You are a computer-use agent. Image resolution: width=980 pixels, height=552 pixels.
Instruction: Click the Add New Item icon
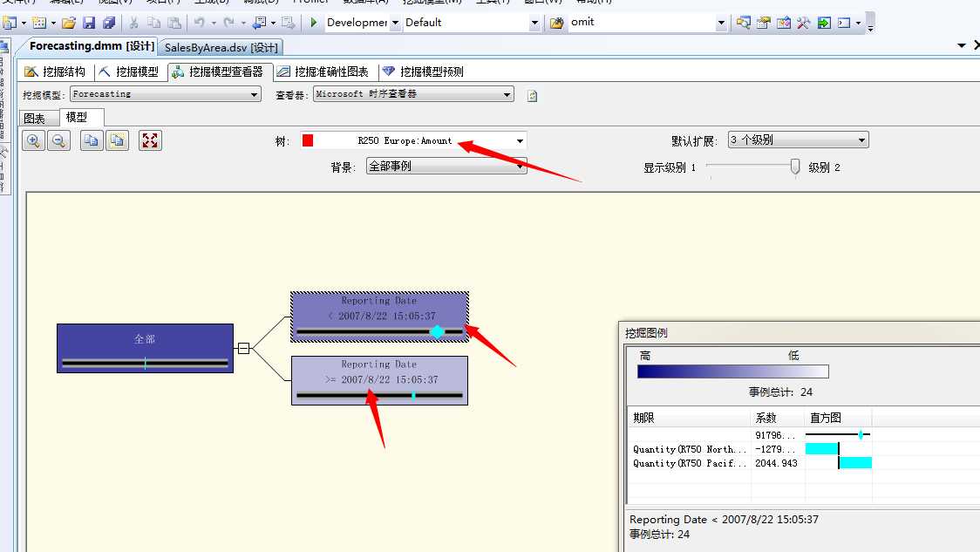pyautogui.click(x=39, y=24)
